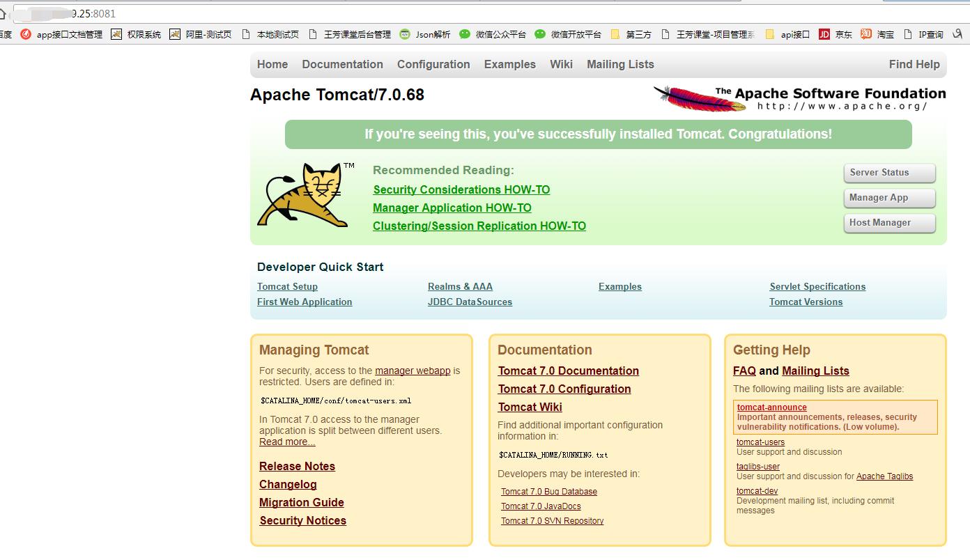
Task: Open Mailing Lists link under Getting Help
Action: tap(815, 371)
